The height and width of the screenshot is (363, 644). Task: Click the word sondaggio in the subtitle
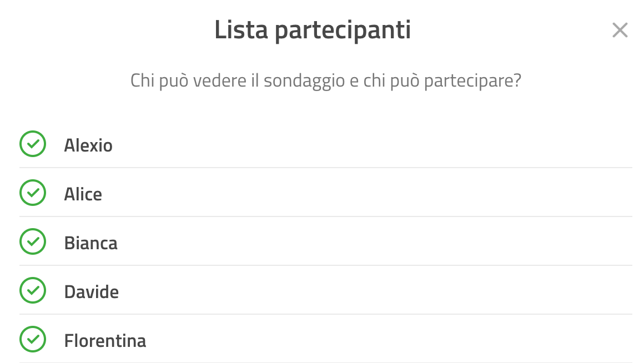[304, 81]
